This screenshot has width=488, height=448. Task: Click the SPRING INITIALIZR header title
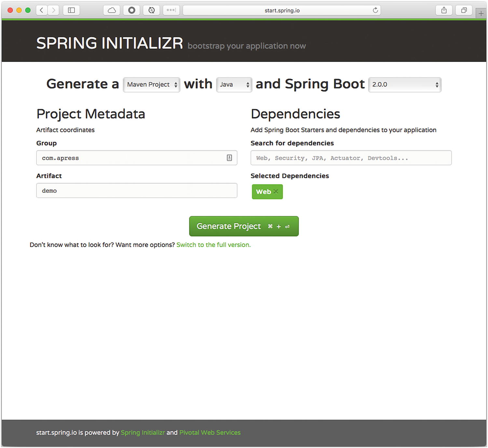point(110,43)
